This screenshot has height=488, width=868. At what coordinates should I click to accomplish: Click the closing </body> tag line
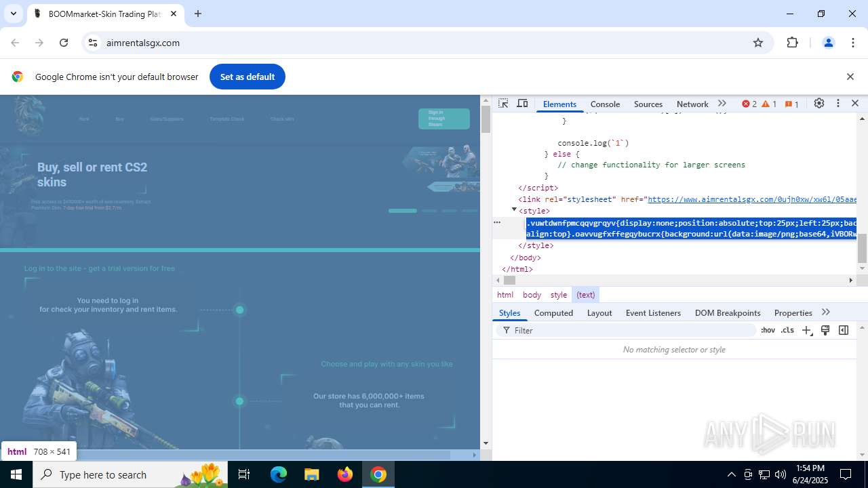pyautogui.click(x=526, y=258)
